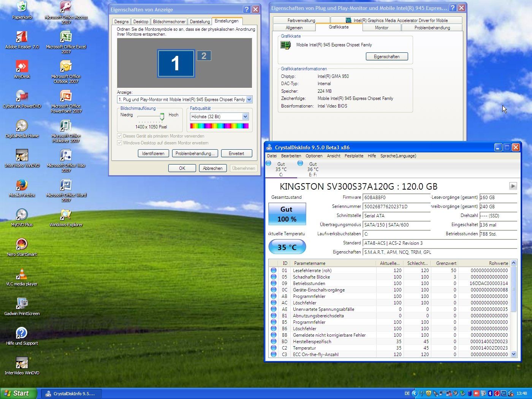
Task: Select the monitor 1 thumbnail
Action: click(x=176, y=63)
